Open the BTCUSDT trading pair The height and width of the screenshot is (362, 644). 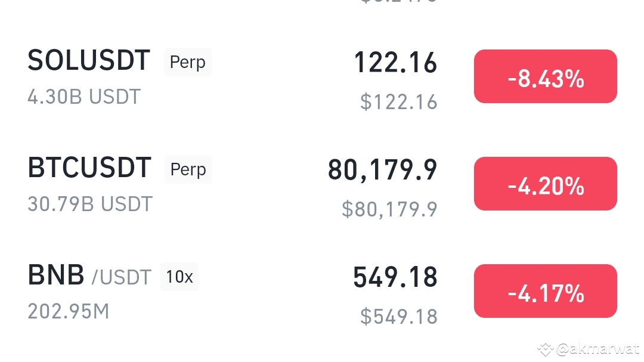pyautogui.click(x=89, y=168)
